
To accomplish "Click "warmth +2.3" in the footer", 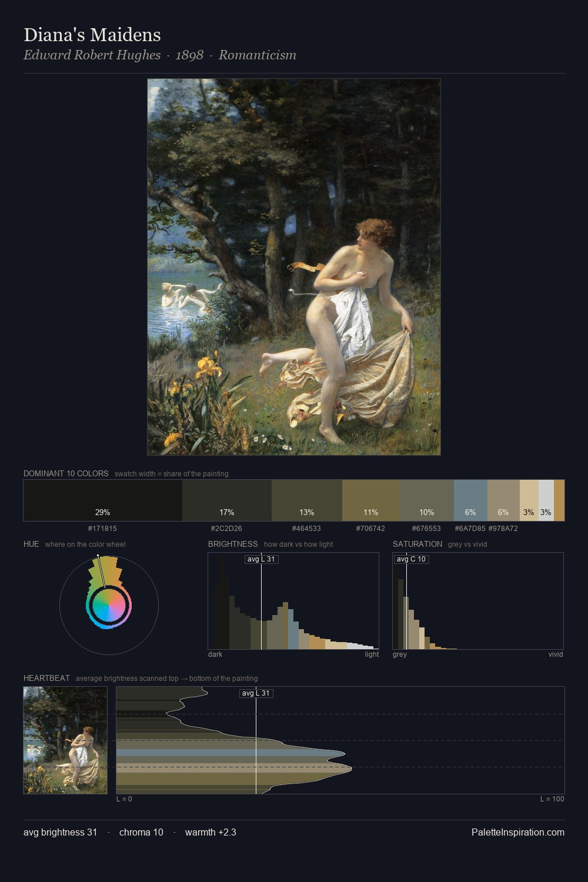I will tap(211, 833).
